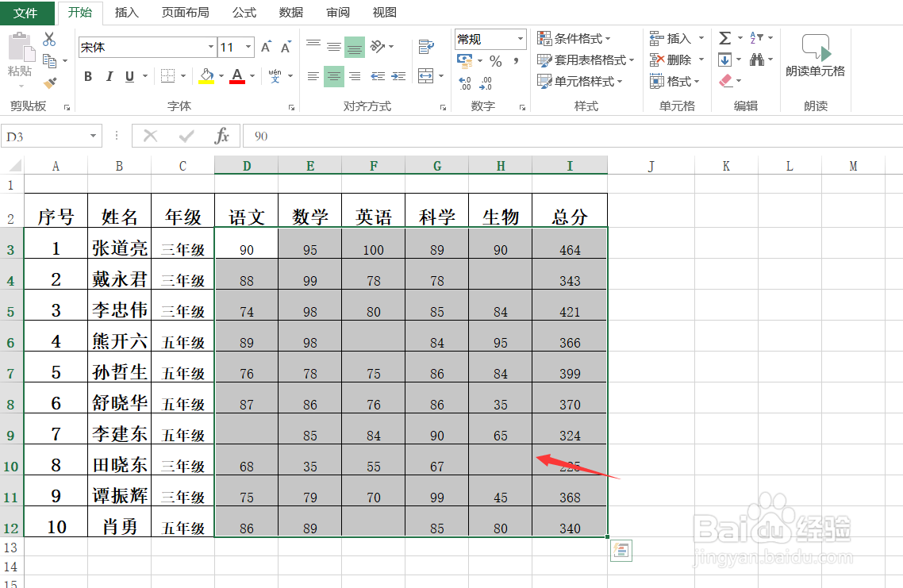Select column J header
Image resolution: width=903 pixels, height=588 pixels.
(x=651, y=166)
